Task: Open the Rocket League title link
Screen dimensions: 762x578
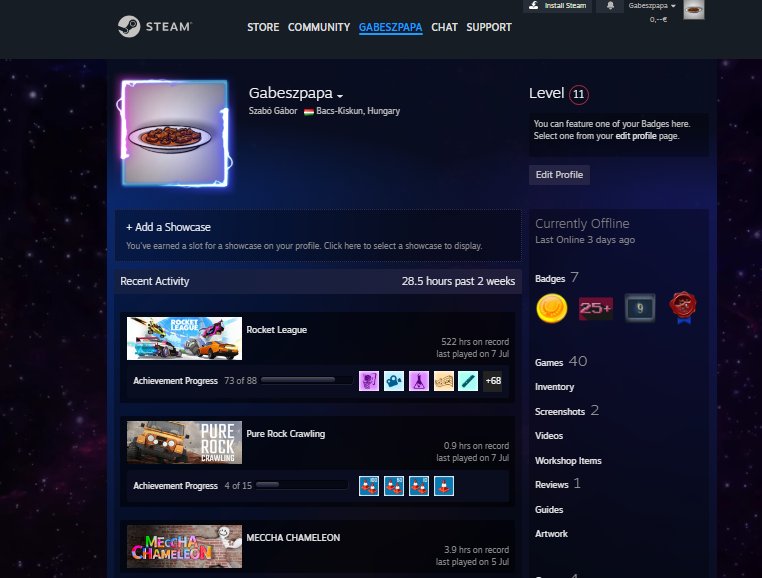Action: [x=277, y=330]
